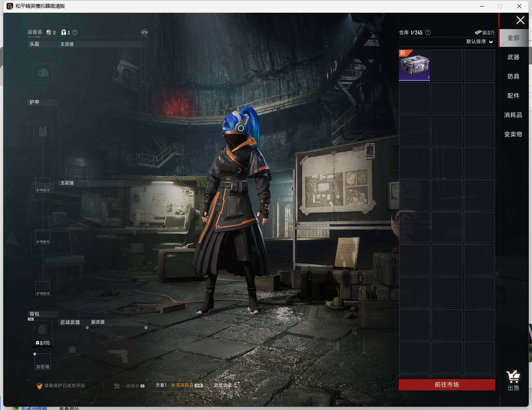Expand the 默认排序 sort dropdown
This screenshot has height=410, width=532.
tap(479, 41)
